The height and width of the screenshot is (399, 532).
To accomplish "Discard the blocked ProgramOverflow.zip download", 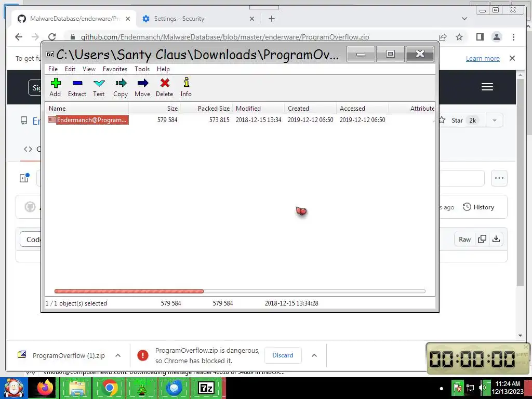I will [283, 355].
